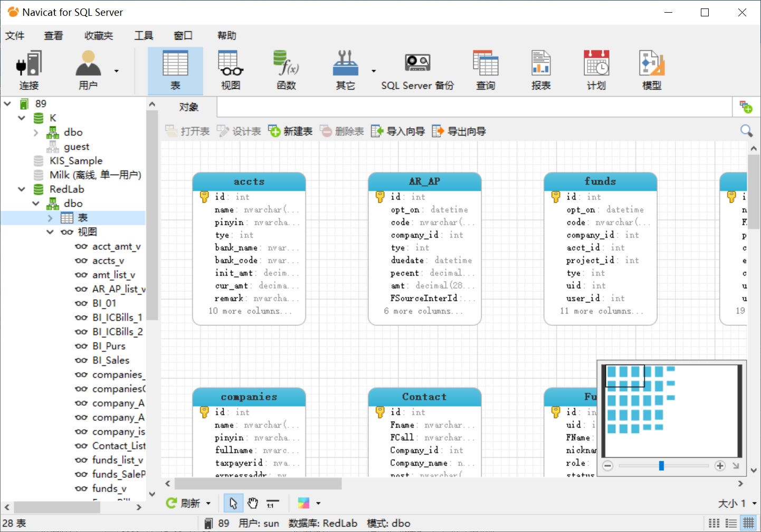
Task: Select the 表 tables toolbar button
Action: [175, 71]
